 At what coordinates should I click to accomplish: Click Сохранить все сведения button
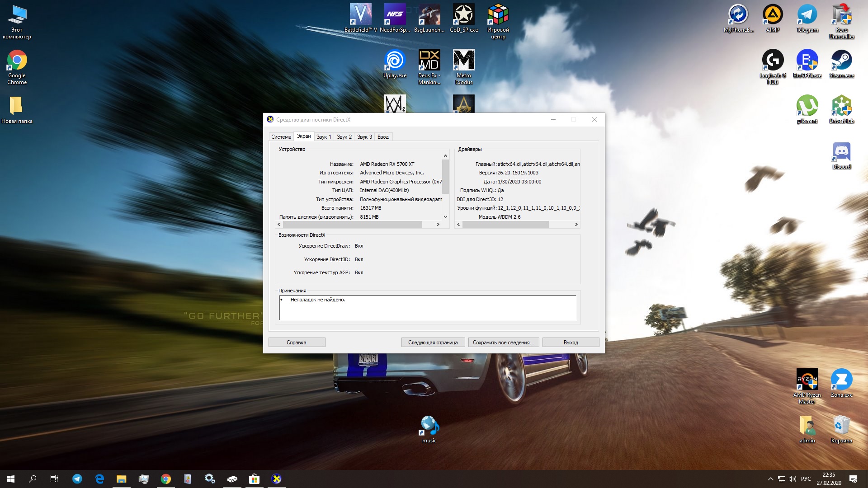(503, 343)
